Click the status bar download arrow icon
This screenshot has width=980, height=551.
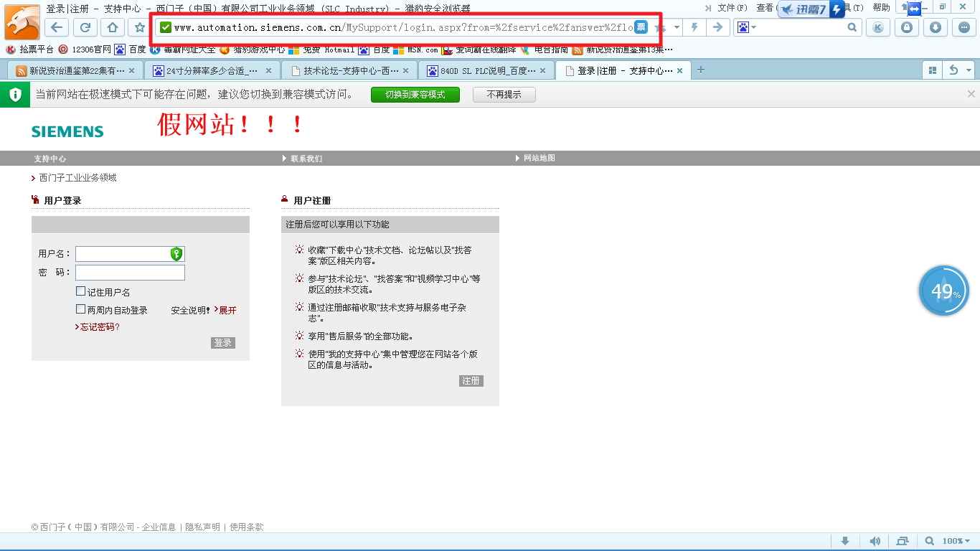pyautogui.click(x=845, y=541)
